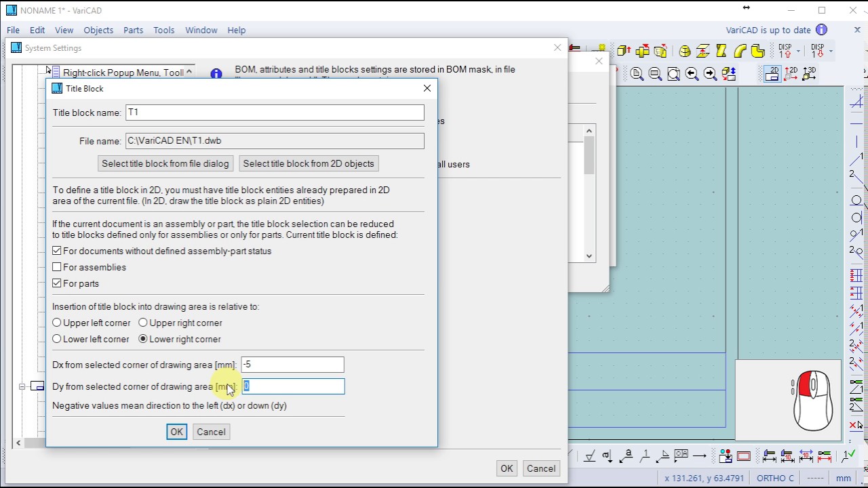The height and width of the screenshot is (488, 868).
Task: Select the zoom out magnifier icon
Action: click(x=655, y=74)
